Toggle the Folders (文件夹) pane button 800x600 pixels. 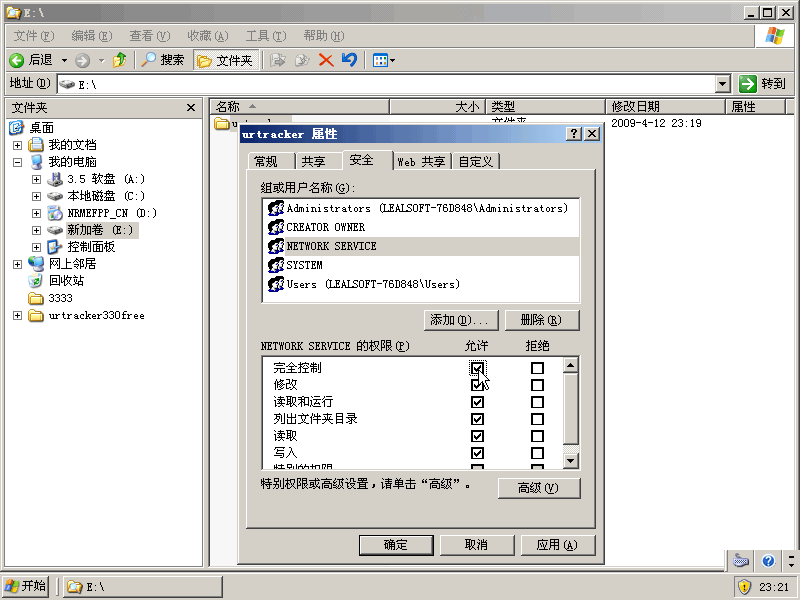[225, 60]
